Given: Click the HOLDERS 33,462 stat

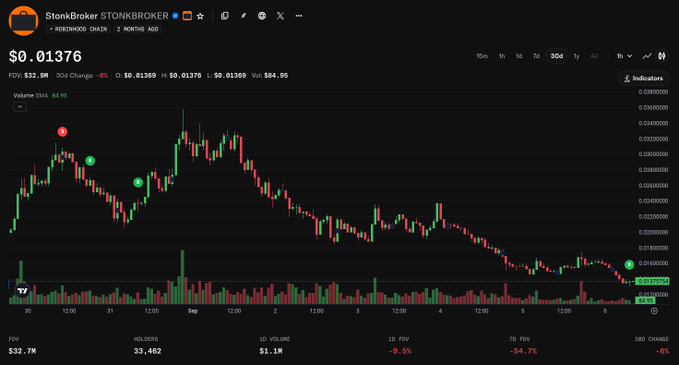Looking at the screenshot, I should pyautogui.click(x=147, y=346).
